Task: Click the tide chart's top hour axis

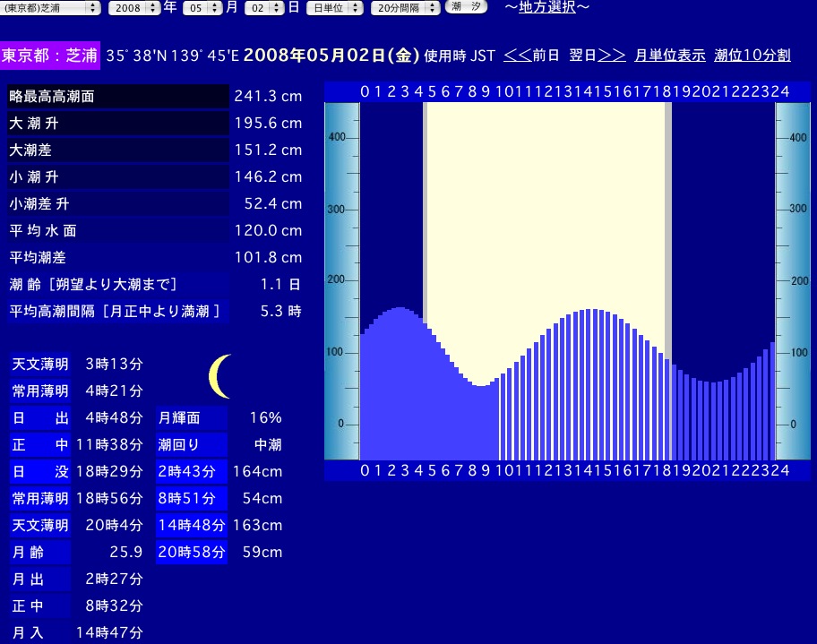Action: coord(567,91)
